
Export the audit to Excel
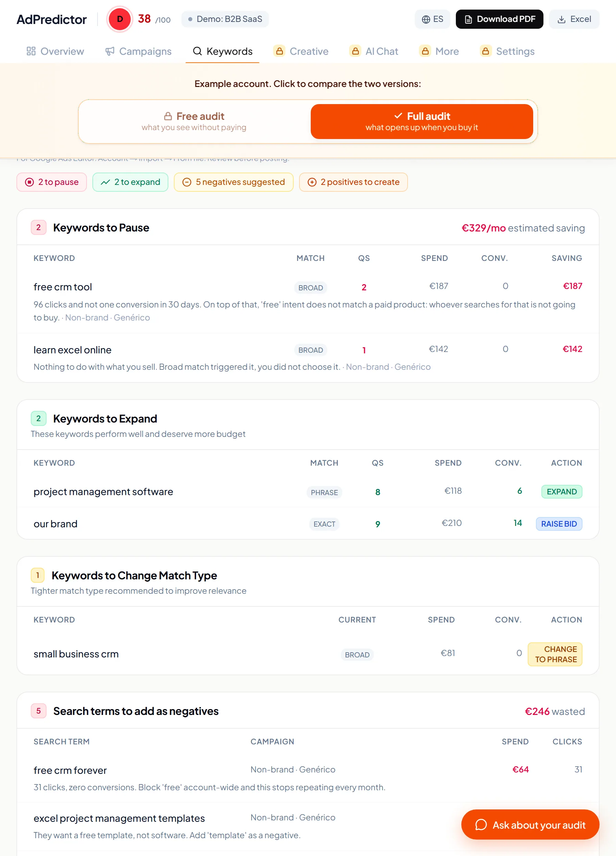(574, 19)
